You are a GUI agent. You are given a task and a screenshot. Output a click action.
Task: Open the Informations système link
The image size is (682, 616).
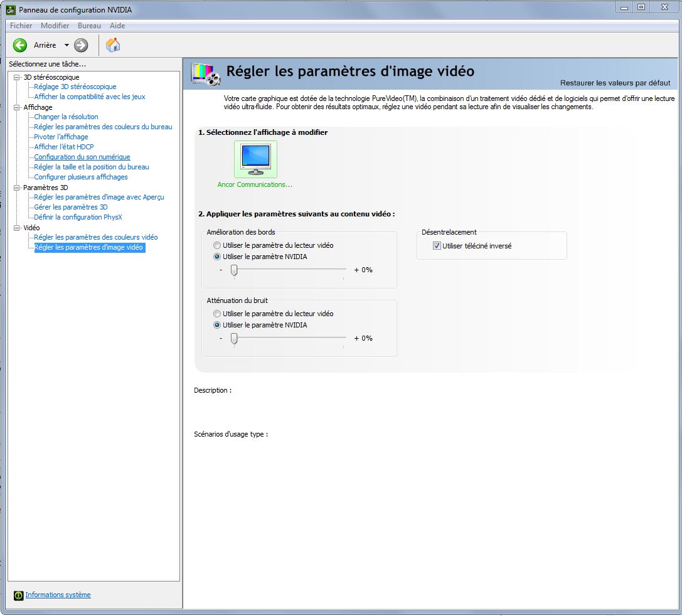[58, 595]
